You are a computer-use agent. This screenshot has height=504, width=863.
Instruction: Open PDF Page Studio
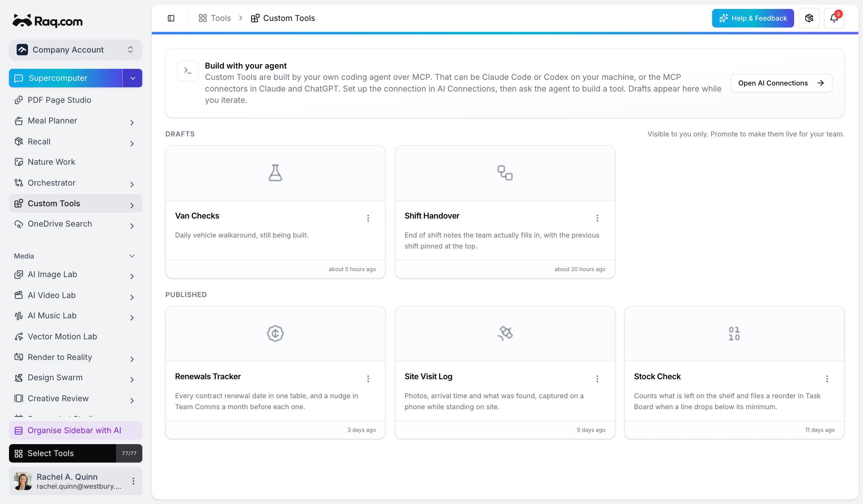click(x=75, y=100)
